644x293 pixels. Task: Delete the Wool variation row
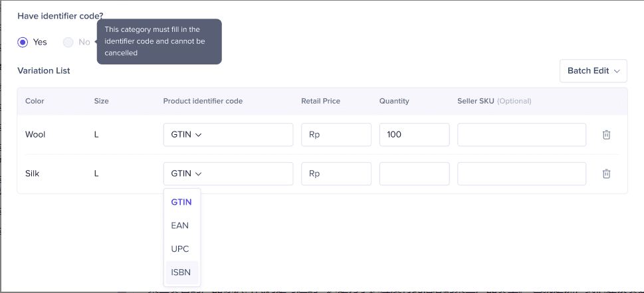606,135
